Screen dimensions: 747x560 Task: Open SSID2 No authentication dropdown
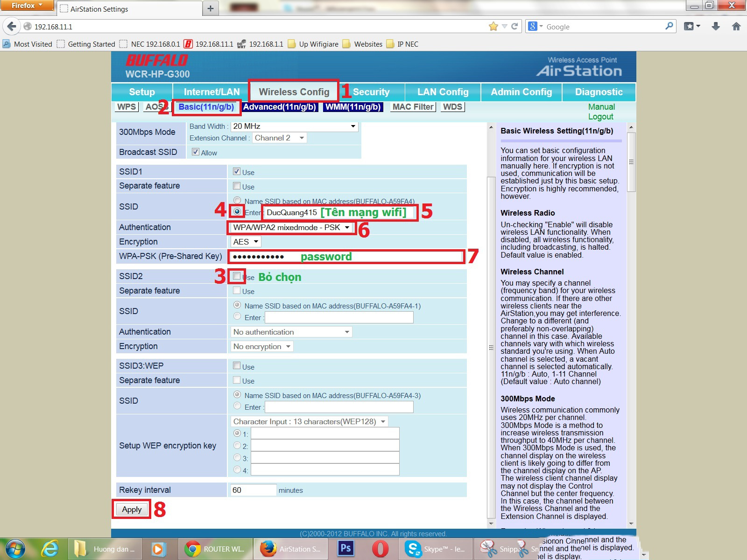[291, 332]
